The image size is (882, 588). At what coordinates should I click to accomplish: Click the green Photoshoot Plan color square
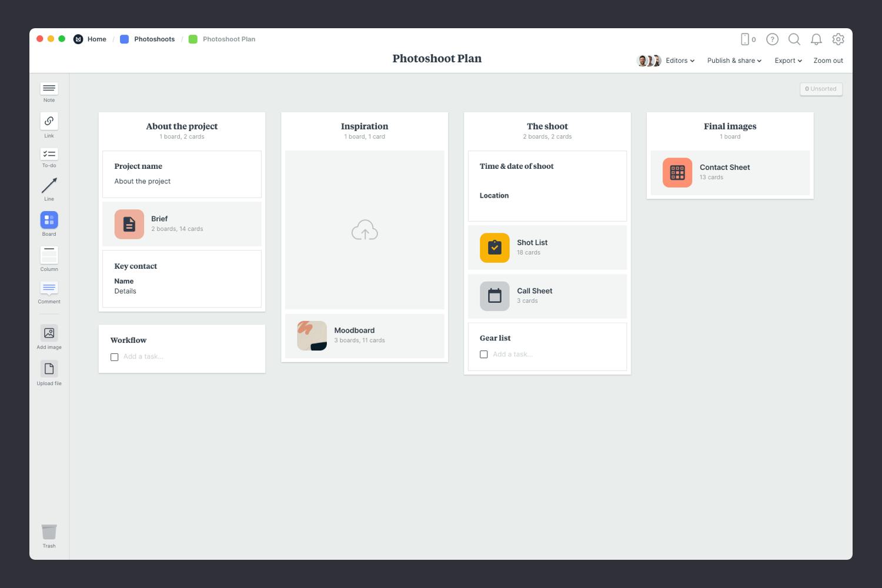(x=193, y=39)
